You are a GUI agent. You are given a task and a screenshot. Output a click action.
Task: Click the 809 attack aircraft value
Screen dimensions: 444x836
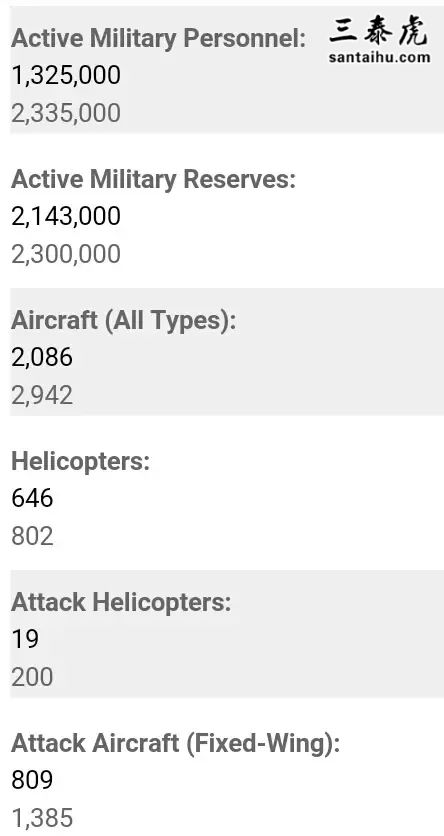tap(32, 781)
